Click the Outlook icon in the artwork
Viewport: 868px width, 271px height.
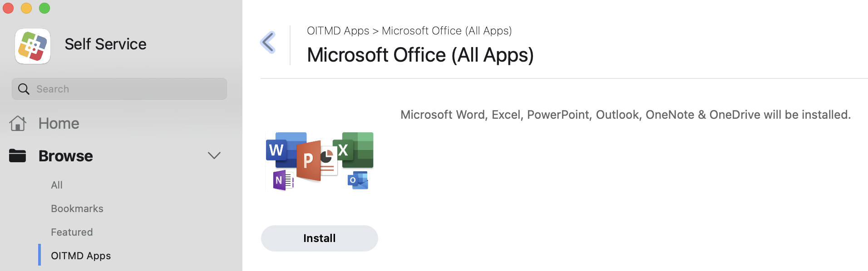[x=358, y=180]
